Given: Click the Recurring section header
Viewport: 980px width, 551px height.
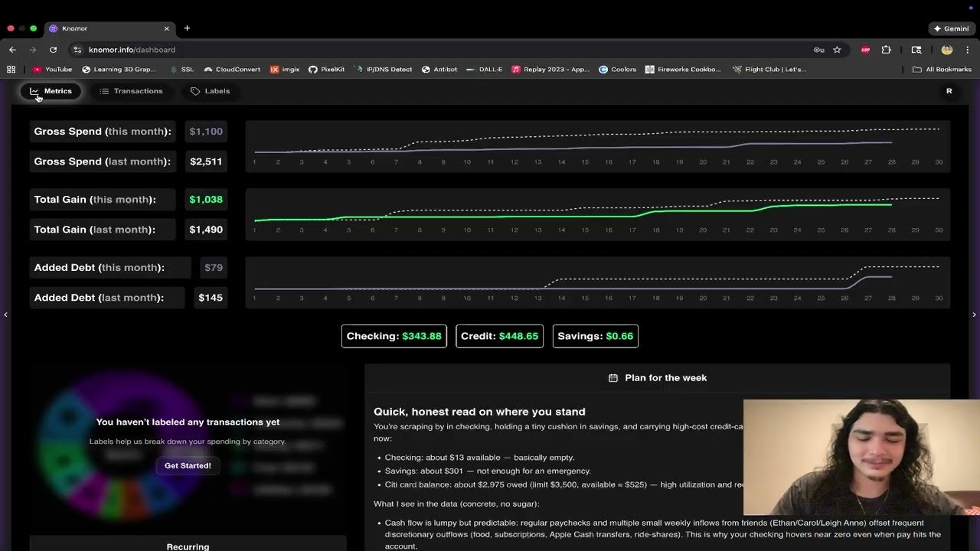Looking at the screenshot, I should point(188,546).
